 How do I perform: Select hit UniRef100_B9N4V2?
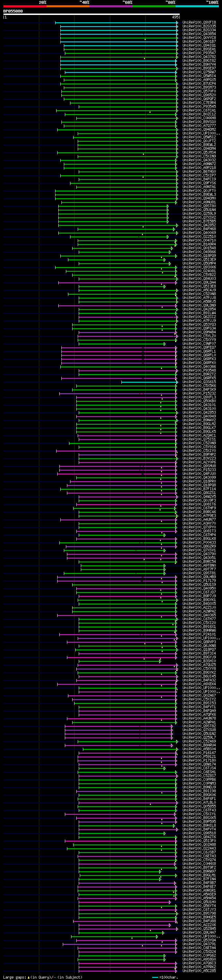pyautogui.click(x=199, y=420)
